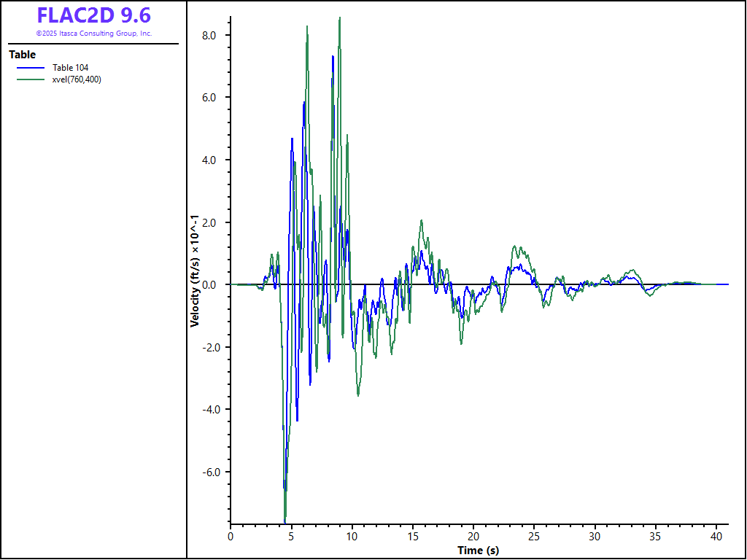The width and height of the screenshot is (747, 560).
Task: Click the Itasca Consulting Group copyright line
Action: [x=93, y=34]
